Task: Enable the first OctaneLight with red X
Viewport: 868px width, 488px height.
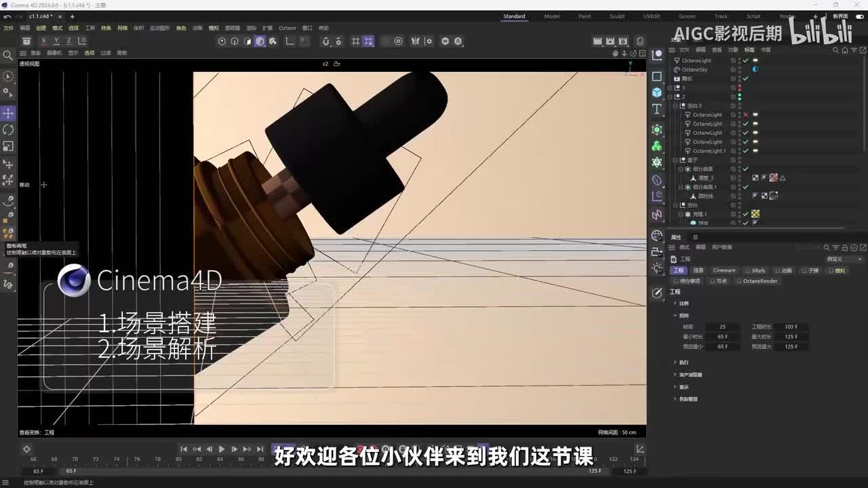Action: (x=746, y=115)
